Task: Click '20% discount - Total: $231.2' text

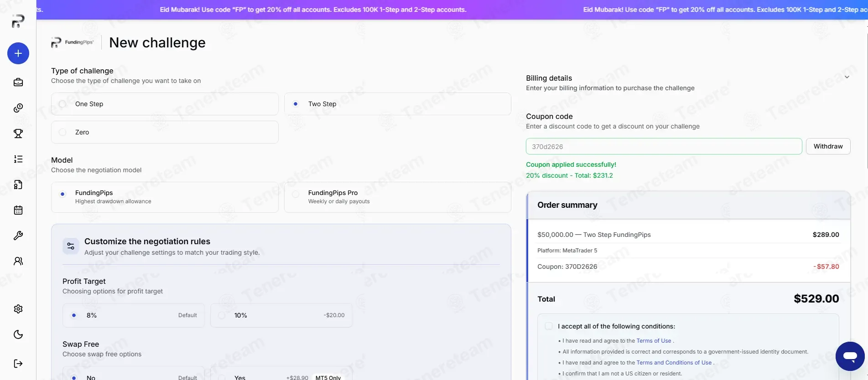Action: [569, 175]
